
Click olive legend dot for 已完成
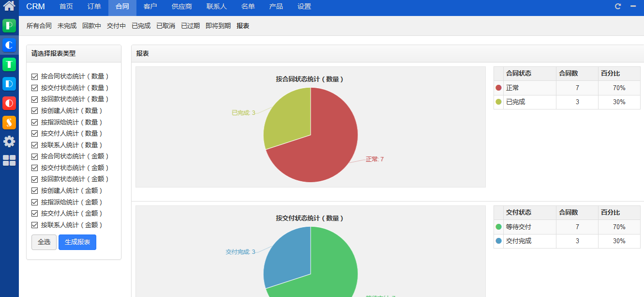point(499,102)
